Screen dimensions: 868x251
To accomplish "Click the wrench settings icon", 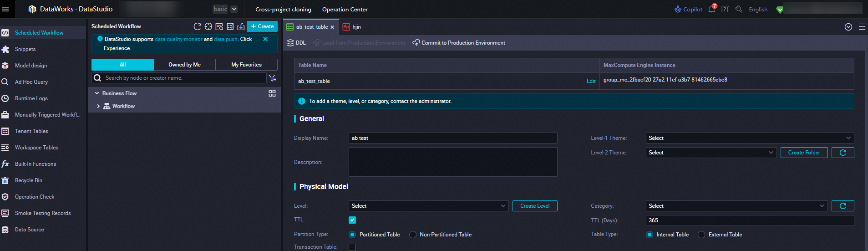I will 739,9.
